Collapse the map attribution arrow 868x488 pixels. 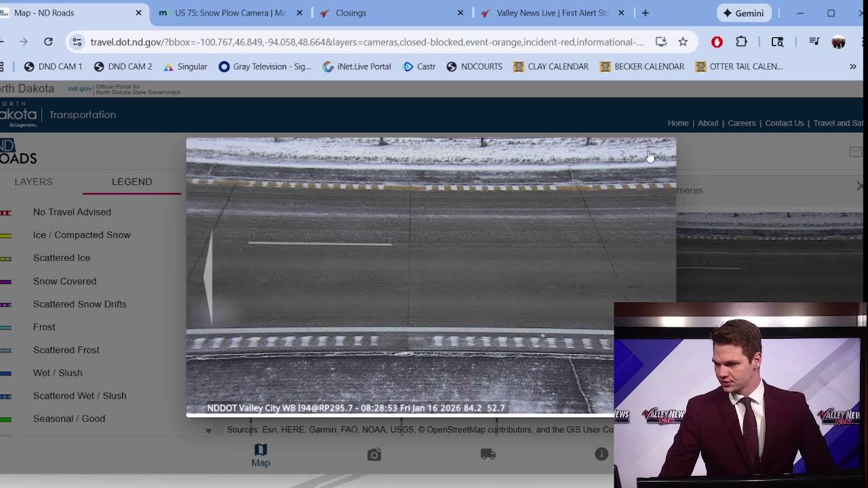point(208,430)
